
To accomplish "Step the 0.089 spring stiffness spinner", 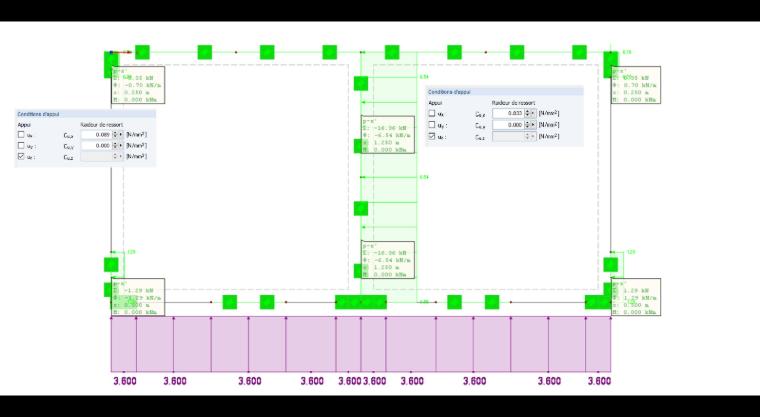I will coord(115,134).
